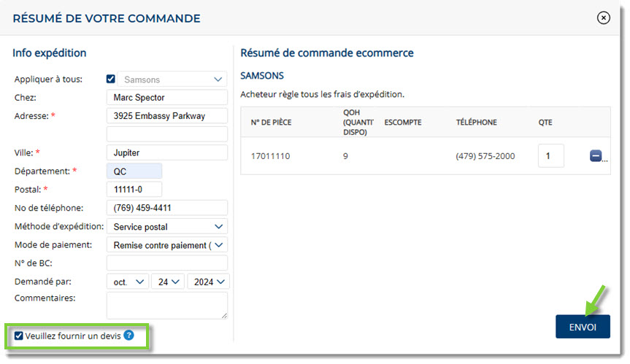Image resolution: width=630 pixels, height=364 pixels.
Task: Open the Samsons supplier dropdown
Action: point(172,80)
